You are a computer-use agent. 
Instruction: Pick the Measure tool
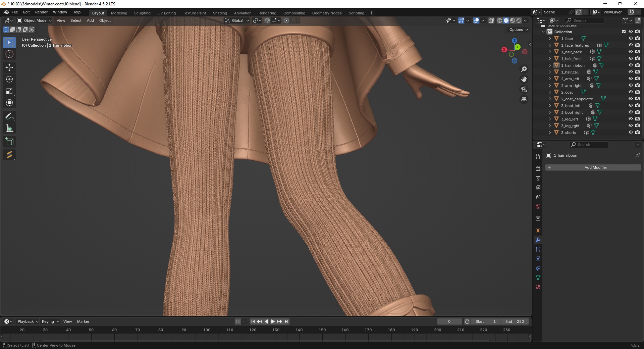point(9,129)
